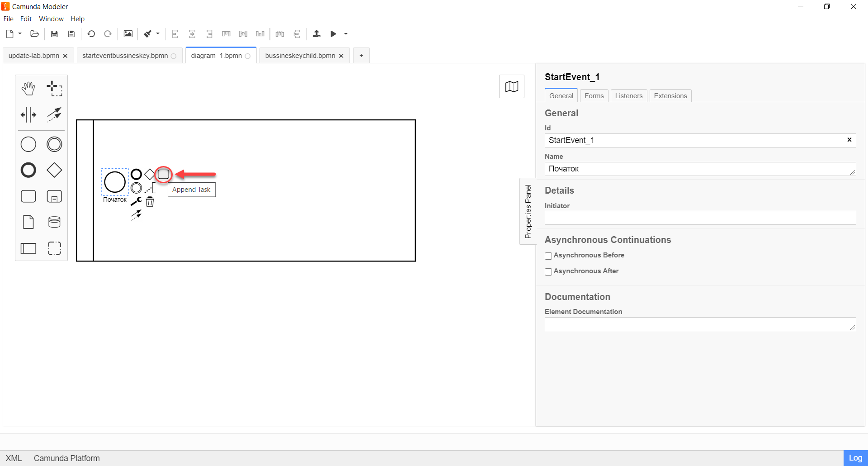Image resolution: width=868 pixels, height=466 pixels.
Task: Align elements bottom in toolbar
Action: pyautogui.click(x=260, y=34)
